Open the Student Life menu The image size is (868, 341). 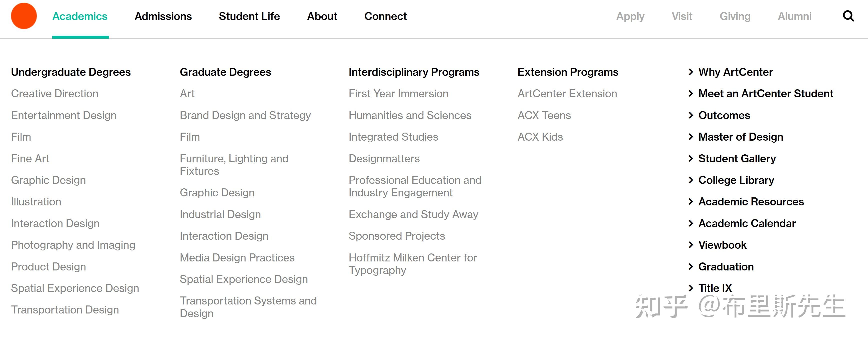(249, 16)
